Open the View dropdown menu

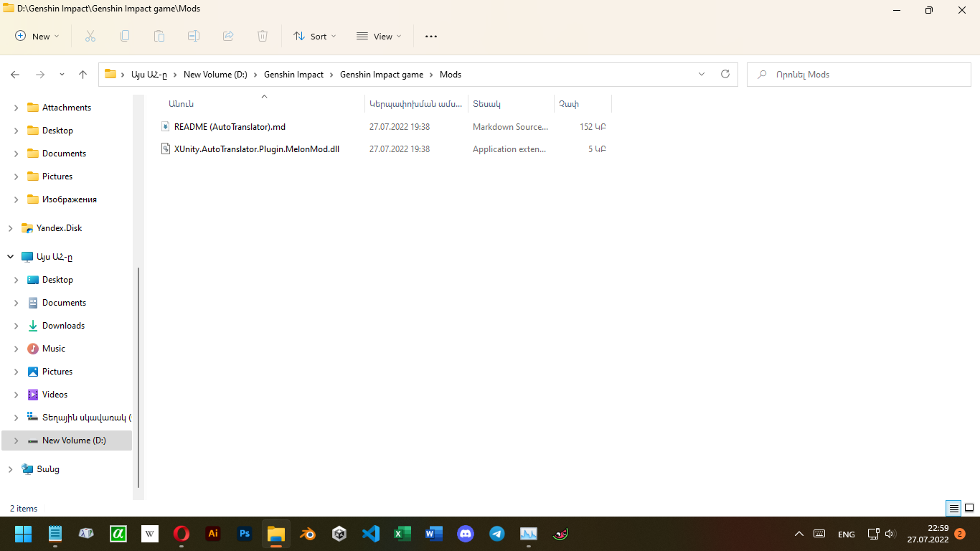[x=379, y=36]
